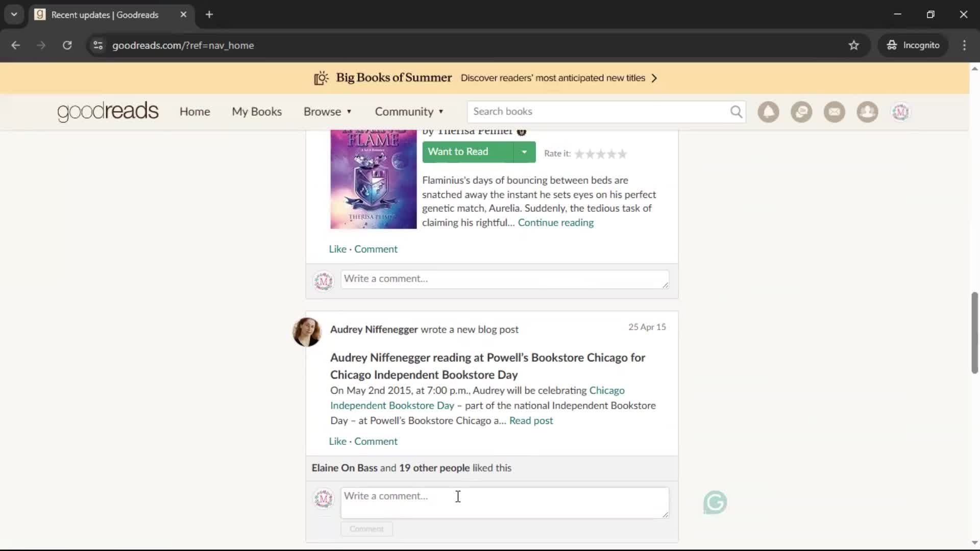The height and width of the screenshot is (551, 980).
Task: View the 19 other people who liked
Action: (x=434, y=468)
